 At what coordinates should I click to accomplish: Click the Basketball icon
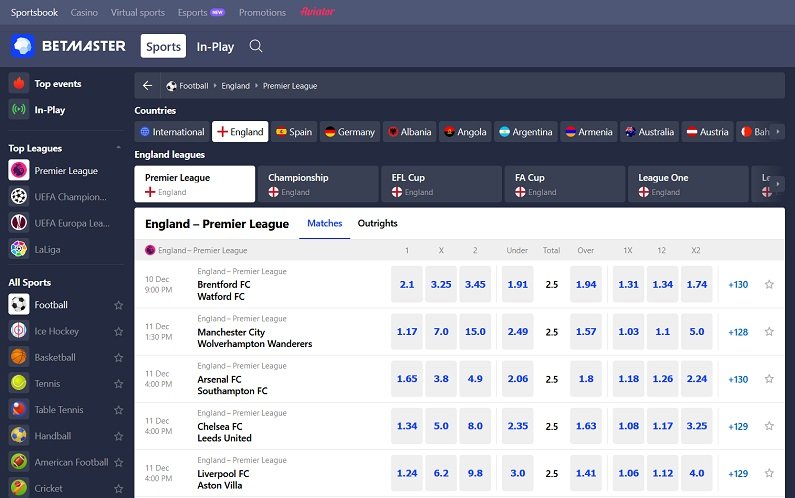coord(19,357)
